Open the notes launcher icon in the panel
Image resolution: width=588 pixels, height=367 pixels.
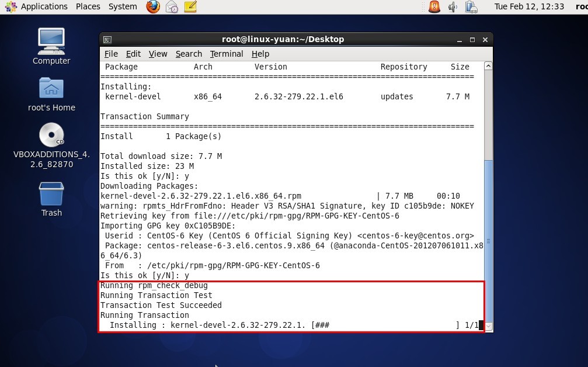click(190, 7)
